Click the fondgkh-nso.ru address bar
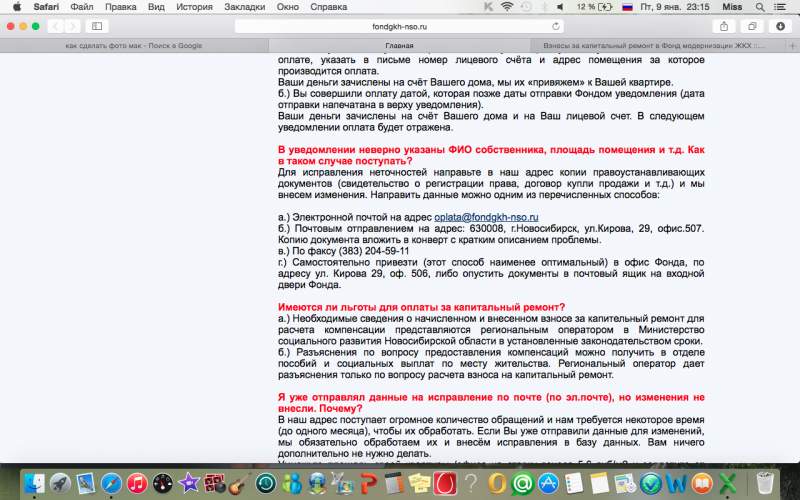The height and width of the screenshot is (500, 800). pyautogui.click(x=399, y=26)
